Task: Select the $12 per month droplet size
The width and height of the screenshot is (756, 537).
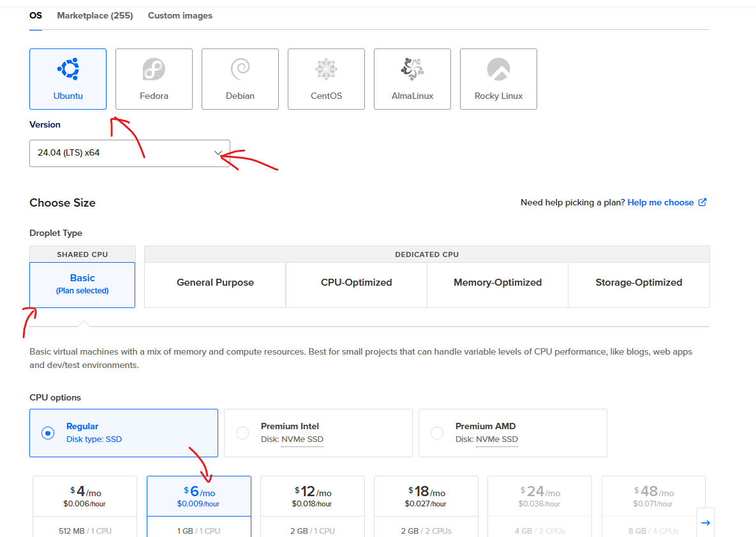Action: (x=312, y=496)
